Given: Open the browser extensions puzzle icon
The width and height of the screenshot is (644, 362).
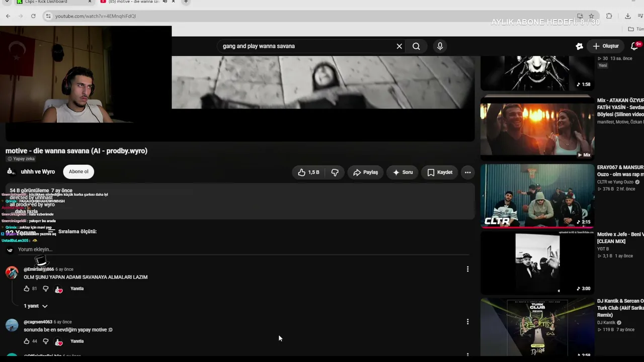Looking at the screenshot, I should click(609, 16).
